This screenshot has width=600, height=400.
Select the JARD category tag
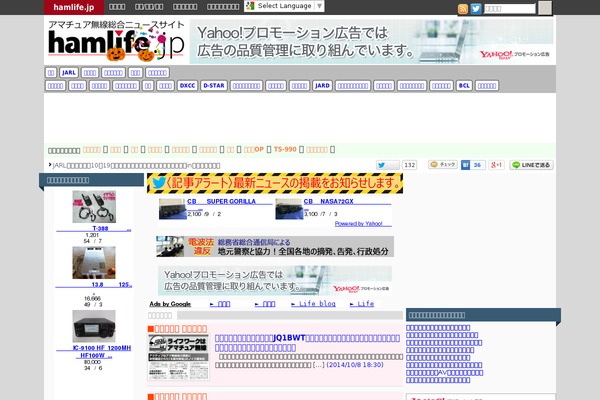[322, 86]
